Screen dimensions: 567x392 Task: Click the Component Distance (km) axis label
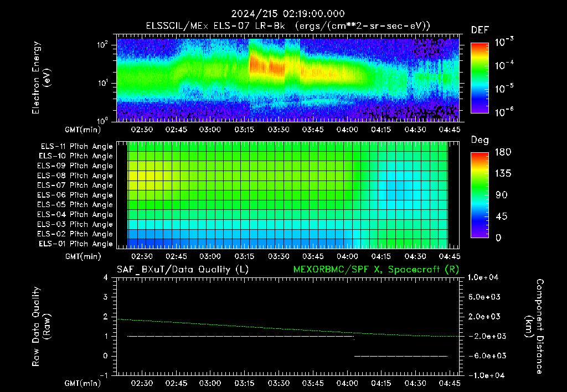coord(534,327)
